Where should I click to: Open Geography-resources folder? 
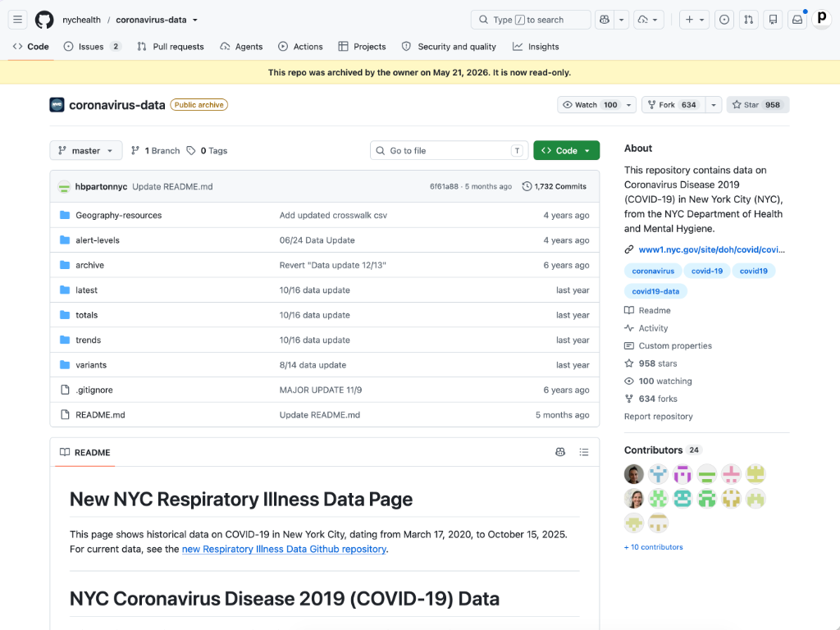(118, 216)
